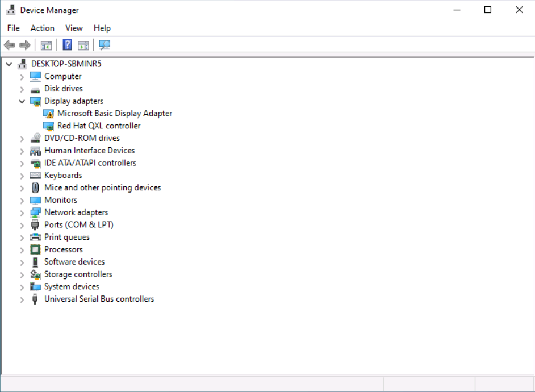Select the Keyboards label text
The height and width of the screenshot is (392, 535).
63,175
